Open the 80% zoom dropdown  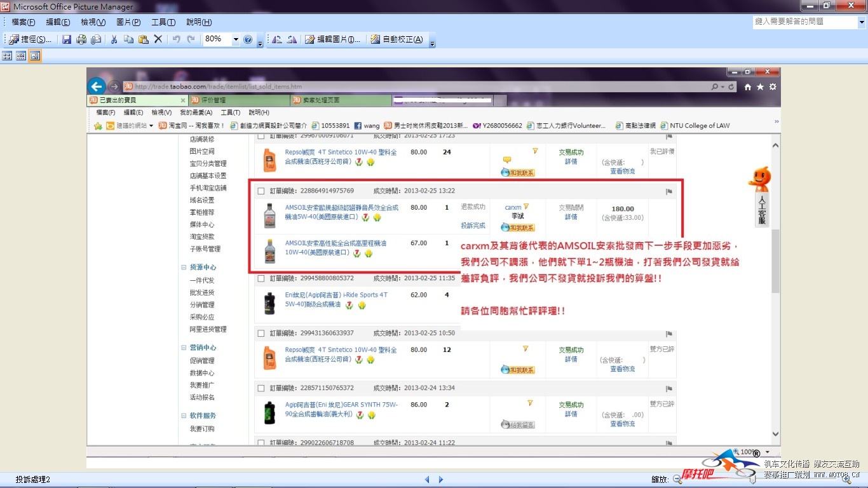coord(236,39)
